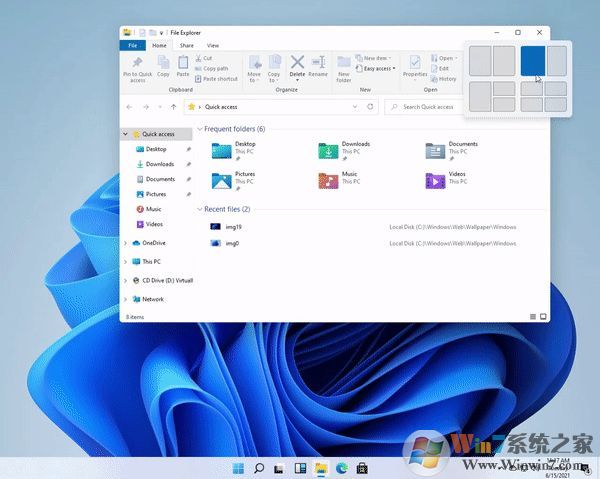Screen dimensions: 600x479
Task: Open Widgets from the taskbar
Action: click(300, 468)
